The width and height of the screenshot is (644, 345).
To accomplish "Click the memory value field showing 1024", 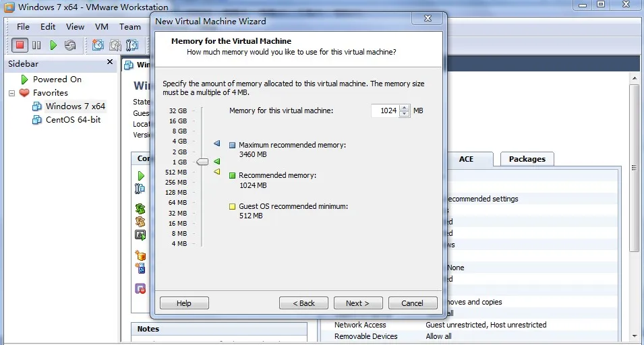I will click(x=385, y=111).
